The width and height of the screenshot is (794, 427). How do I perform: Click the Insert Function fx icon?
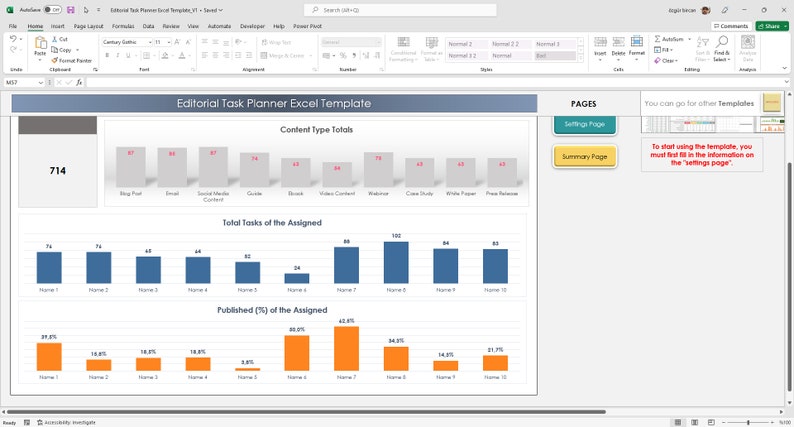coord(80,82)
